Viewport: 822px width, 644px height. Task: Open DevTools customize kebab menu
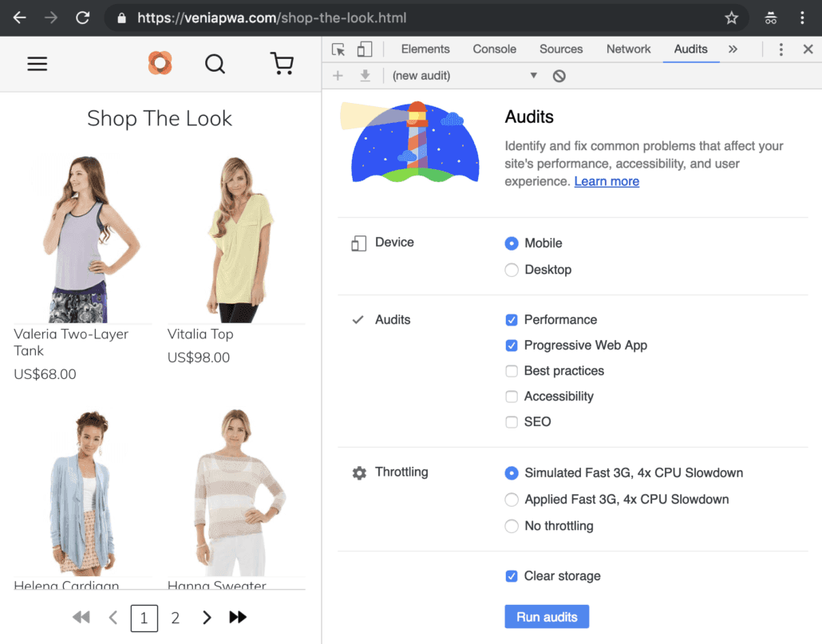(781, 49)
